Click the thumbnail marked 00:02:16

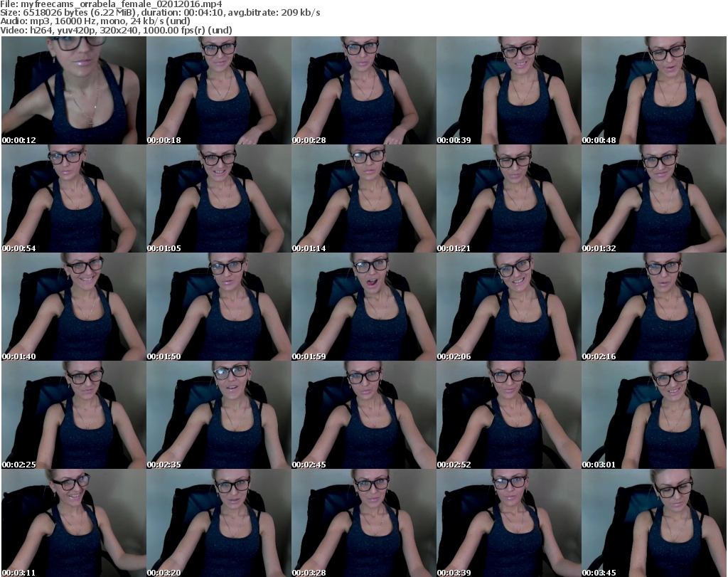[654, 307]
